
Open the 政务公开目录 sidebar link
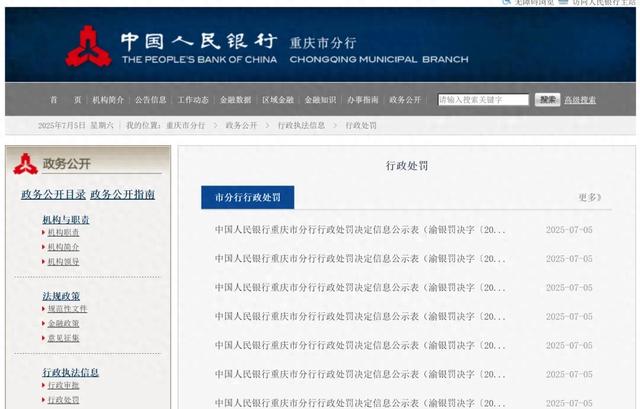(53, 194)
